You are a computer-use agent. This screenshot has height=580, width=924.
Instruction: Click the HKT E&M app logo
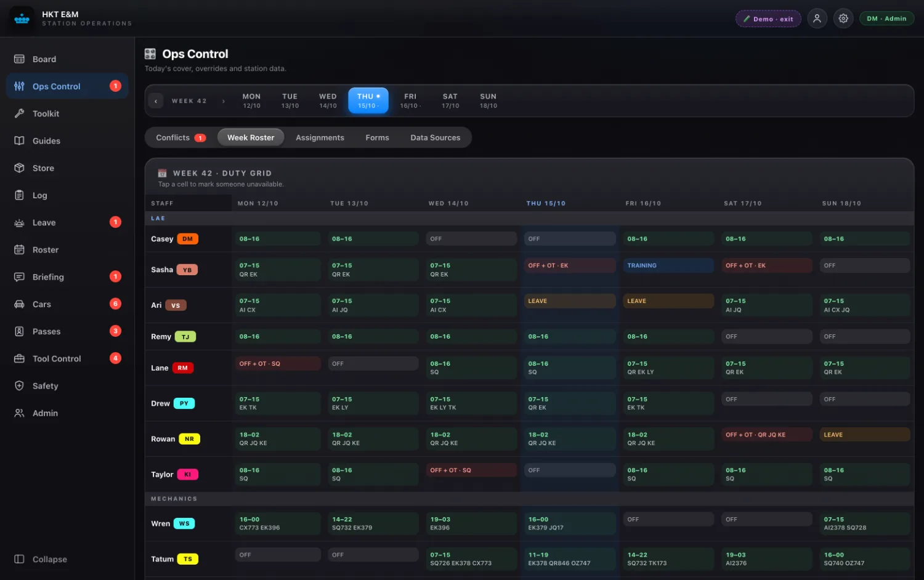(x=22, y=19)
